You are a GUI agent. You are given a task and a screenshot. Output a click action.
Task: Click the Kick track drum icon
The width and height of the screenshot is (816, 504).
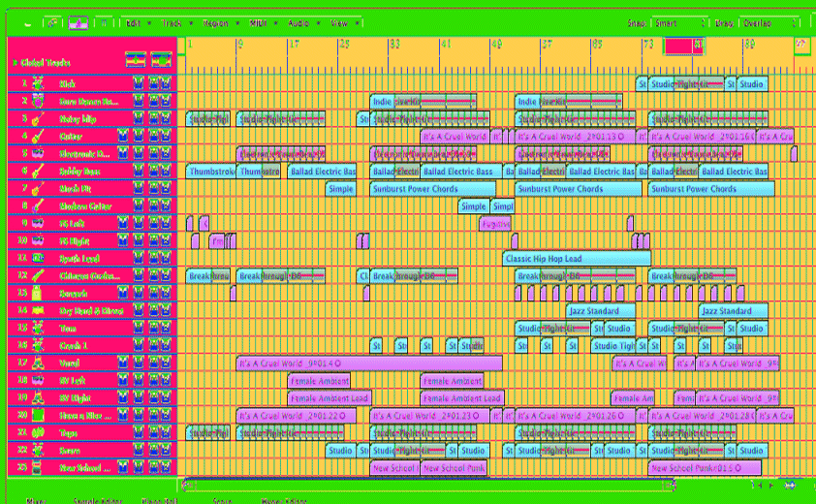point(39,84)
